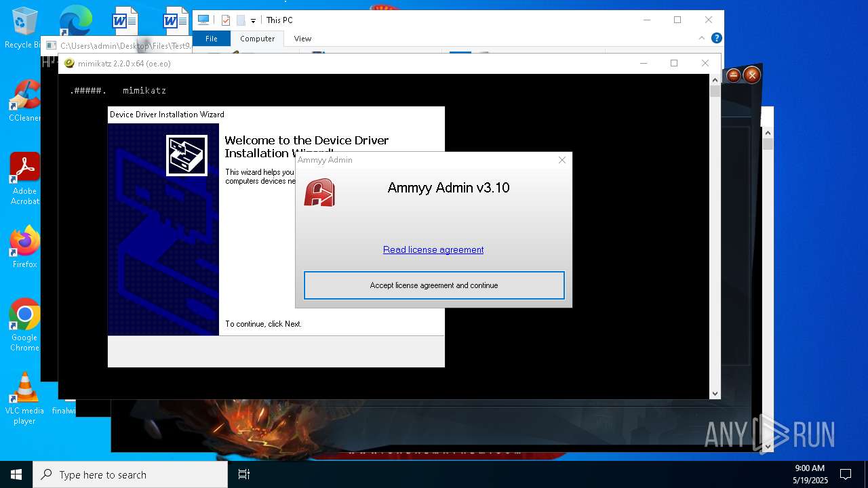Maximize the This PC window
868x488 pixels.
pyautogui.click(x=677, y=20)
